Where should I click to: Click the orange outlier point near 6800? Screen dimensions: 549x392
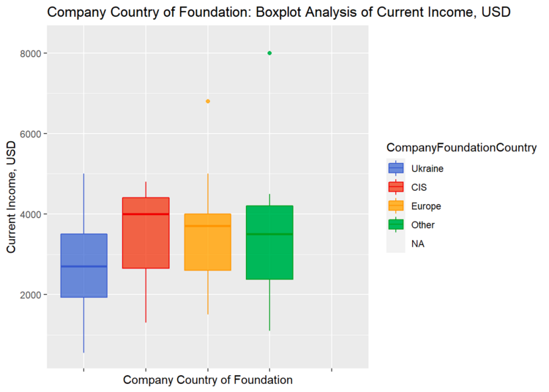click(208, 101)
